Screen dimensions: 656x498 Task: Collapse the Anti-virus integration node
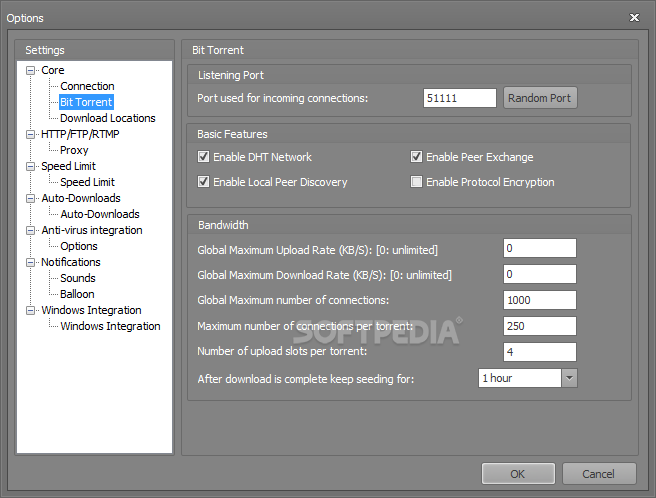tap(30, 231)
